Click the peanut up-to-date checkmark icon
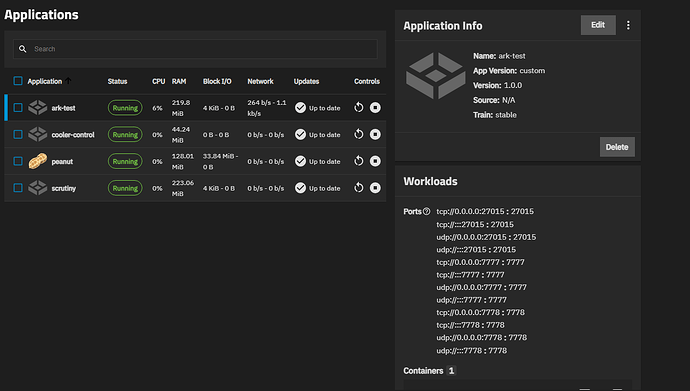This screenshot has width=690, height=391. (300, 161)
